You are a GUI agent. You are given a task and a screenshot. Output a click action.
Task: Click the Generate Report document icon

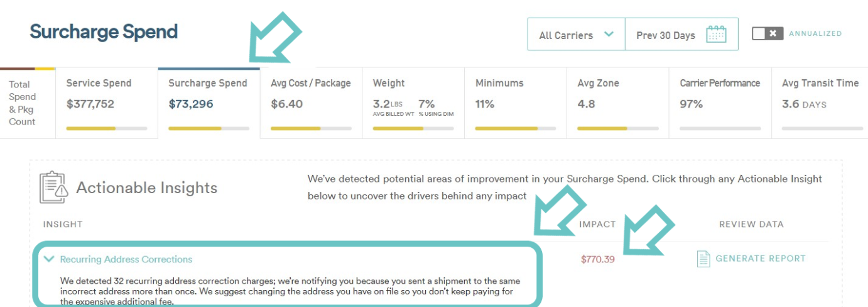(703, 259)
